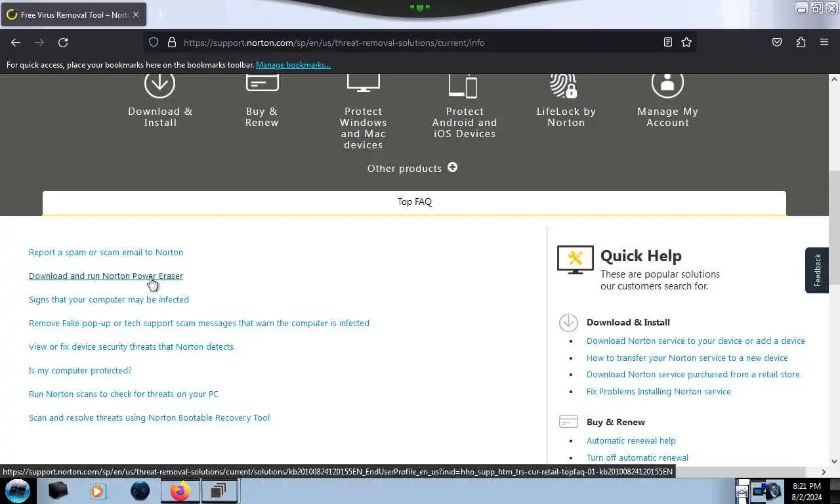
Task: Open tracking protection shield icon
Action: (154, 43)
